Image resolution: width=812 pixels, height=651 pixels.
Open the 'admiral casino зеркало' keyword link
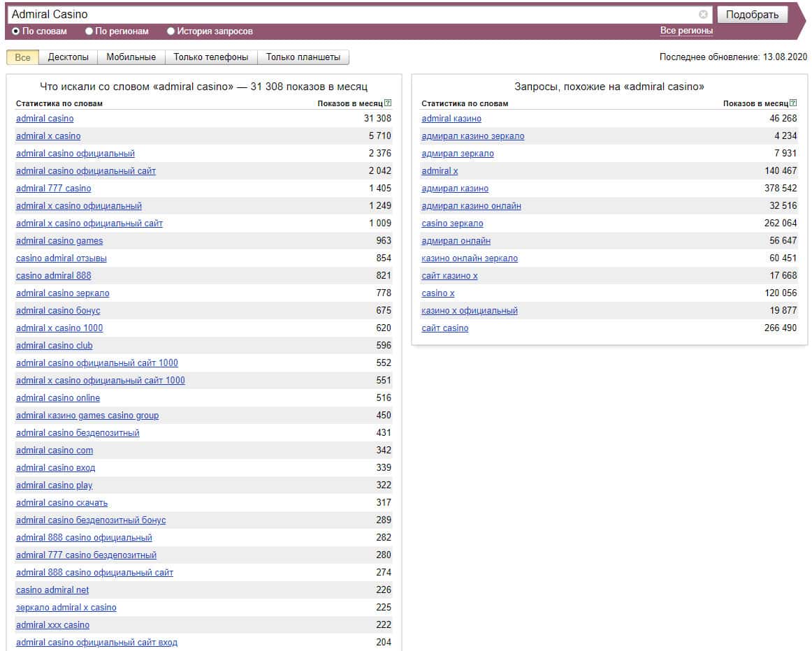tap(62, 293)
